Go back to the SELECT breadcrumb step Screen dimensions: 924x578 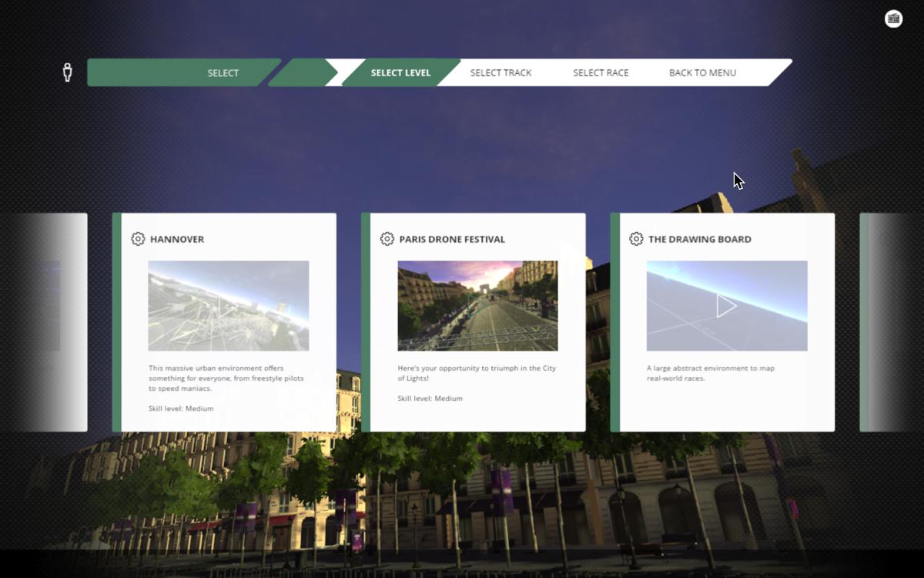click(x=183, y=72)
